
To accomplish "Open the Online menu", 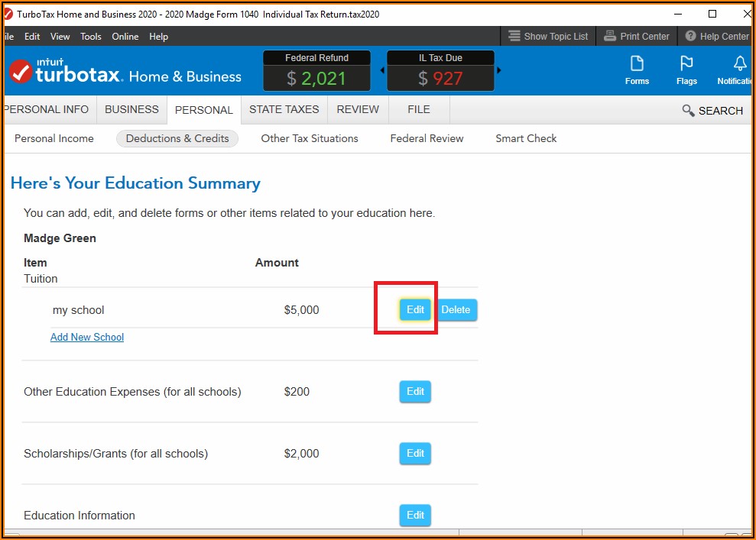I will click(x=125, y=36).
